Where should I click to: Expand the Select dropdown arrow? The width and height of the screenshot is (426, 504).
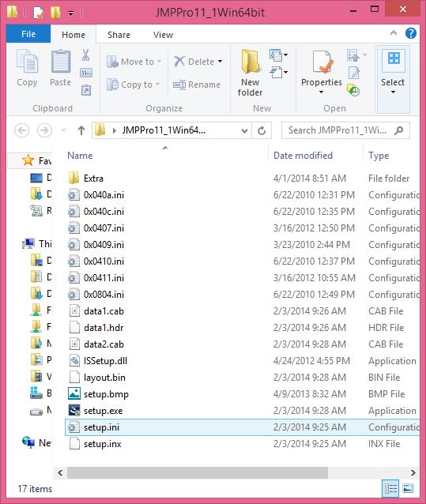tap(393, 92)
